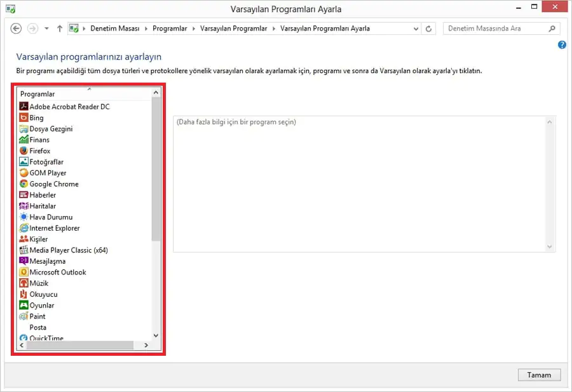Go back with the back arrow
This screenshot has width=572, height=392.
(16, 29)
